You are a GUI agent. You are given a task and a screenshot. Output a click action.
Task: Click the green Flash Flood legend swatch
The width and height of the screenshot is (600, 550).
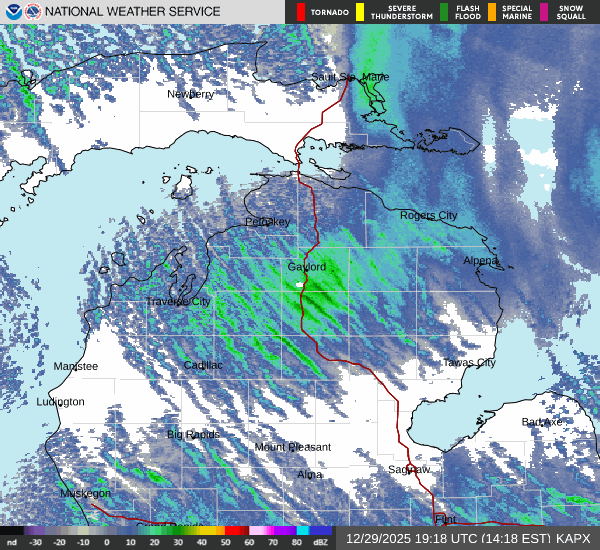point(443,12)
